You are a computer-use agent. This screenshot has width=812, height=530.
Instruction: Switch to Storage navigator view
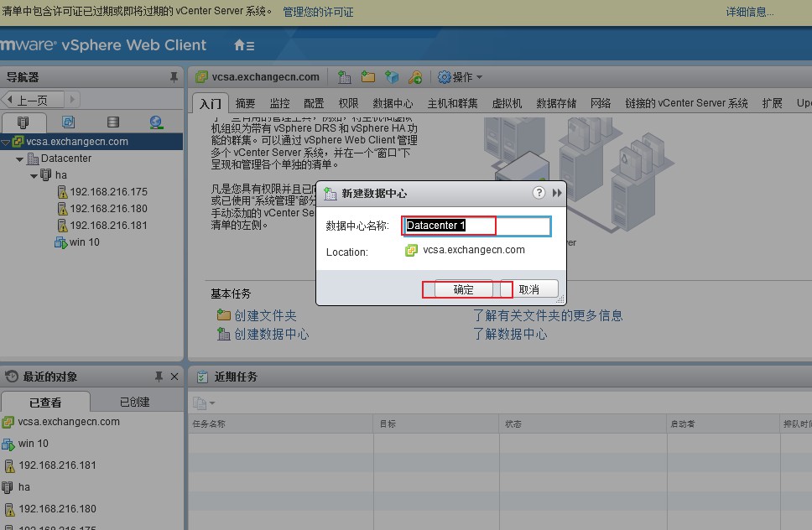(x=113, y=122)
